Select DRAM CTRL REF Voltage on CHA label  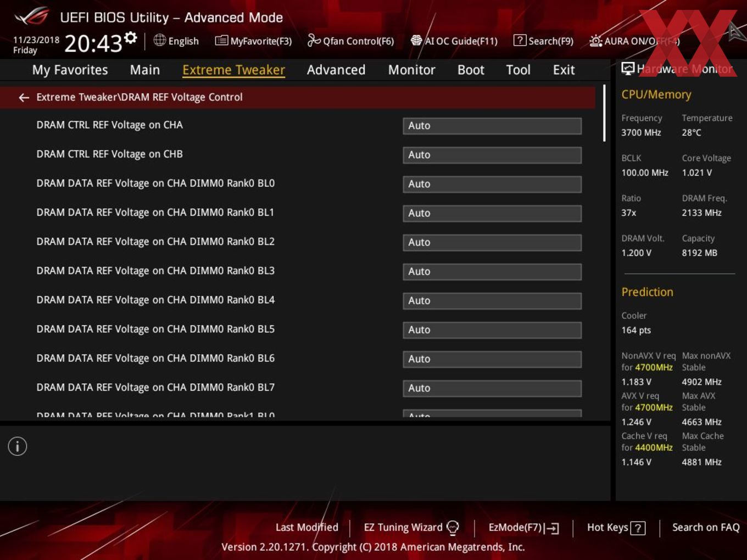109,125
